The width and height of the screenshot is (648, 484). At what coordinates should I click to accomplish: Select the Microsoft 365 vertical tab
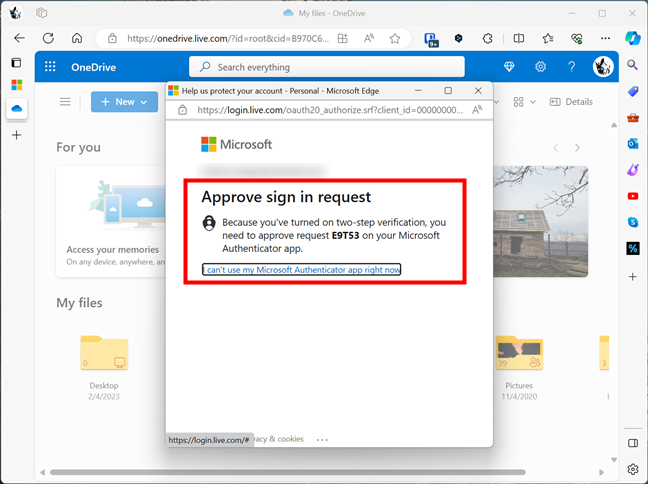(x=17, y=85)
